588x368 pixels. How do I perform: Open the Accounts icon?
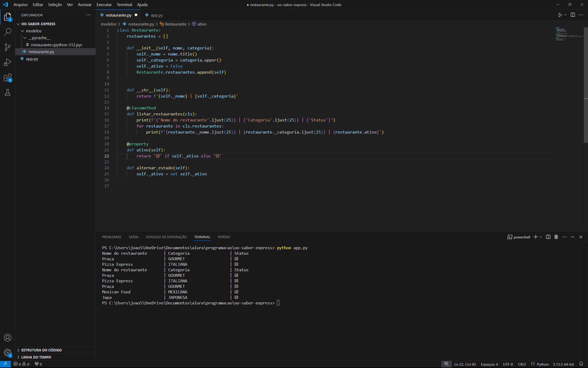[8, 338]
